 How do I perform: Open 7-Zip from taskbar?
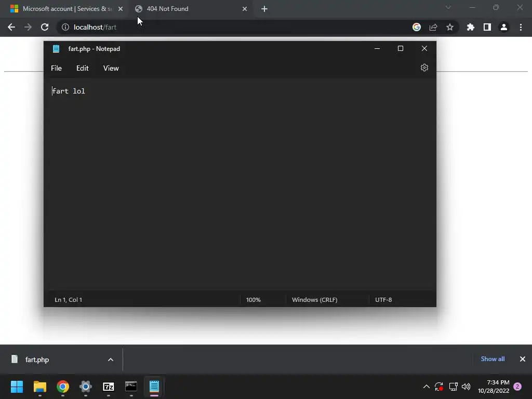tap(108, 387)
